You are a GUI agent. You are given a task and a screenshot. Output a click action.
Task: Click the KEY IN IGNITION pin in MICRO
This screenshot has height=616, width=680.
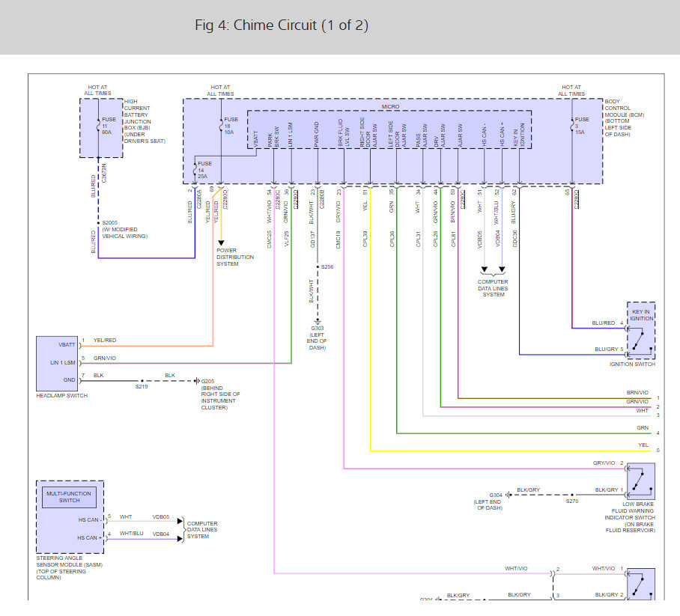click(519, 135)
